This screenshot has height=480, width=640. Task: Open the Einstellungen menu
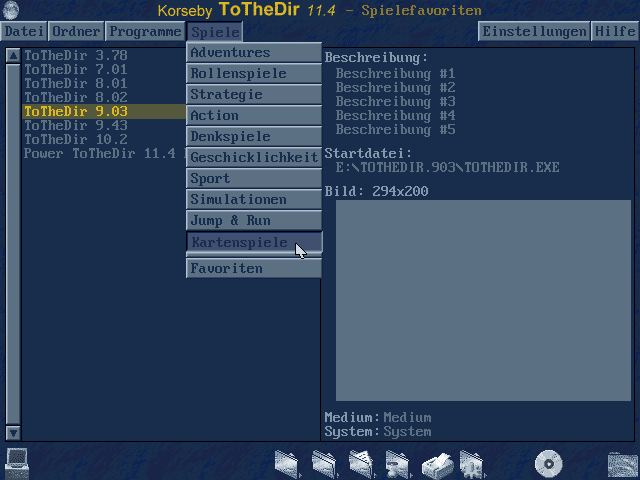click(534, 31)
